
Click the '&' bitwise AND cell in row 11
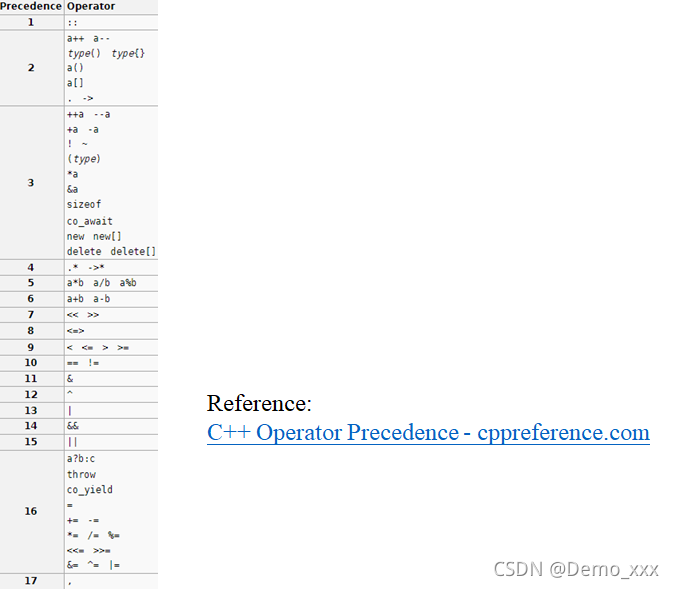click(x=111, y=379)
